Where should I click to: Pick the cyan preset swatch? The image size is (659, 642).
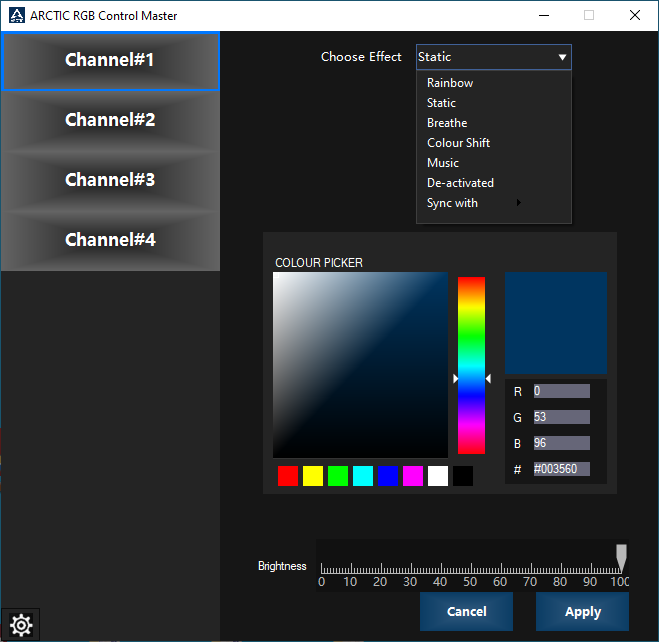(363, 476)
